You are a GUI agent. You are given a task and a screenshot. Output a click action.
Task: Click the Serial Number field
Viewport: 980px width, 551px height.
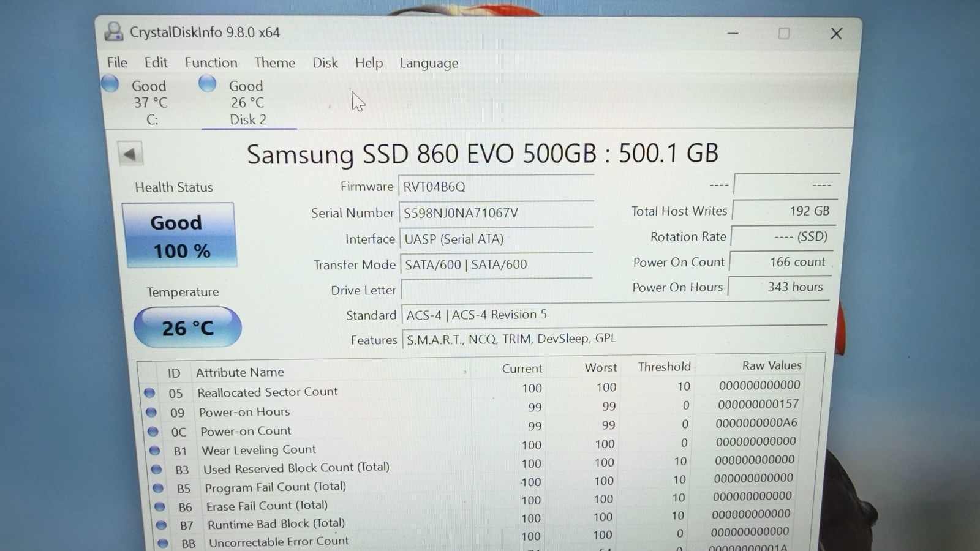pos(496,212)
